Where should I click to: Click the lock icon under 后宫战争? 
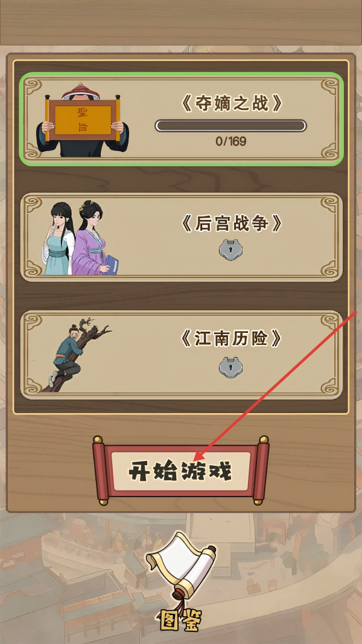230,250
